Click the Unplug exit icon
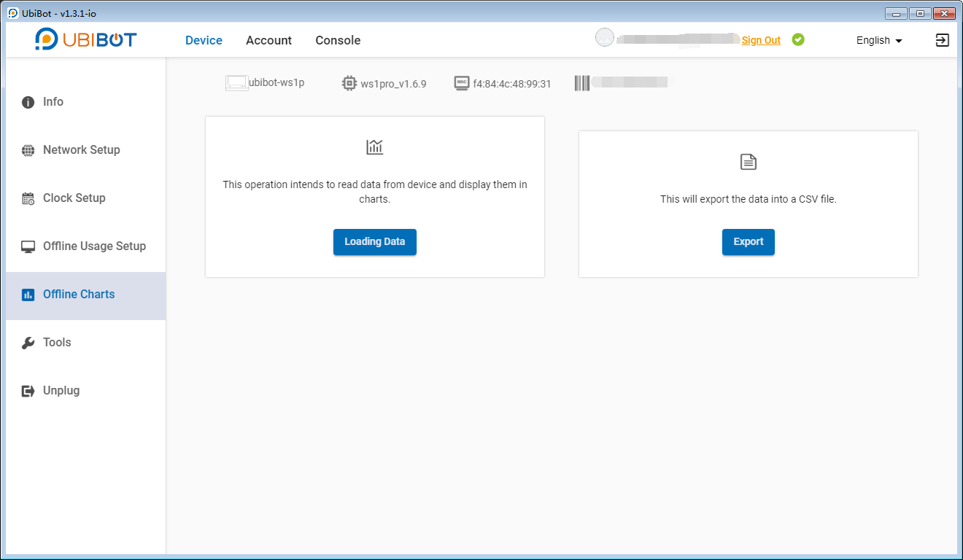This screenshot has height=560, width=963. tap(28, 391)
